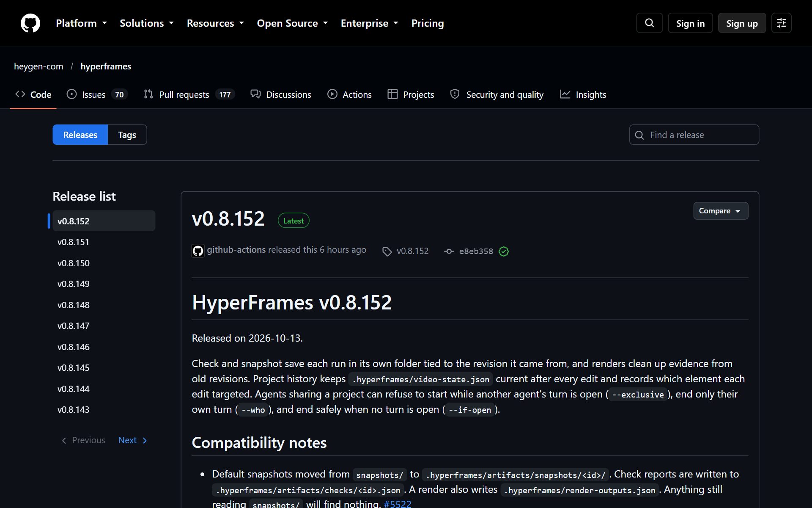This screenshot has height=508, width=812.
Task: Click the v0.8.152 tag link
Action: tap(412, 251)
